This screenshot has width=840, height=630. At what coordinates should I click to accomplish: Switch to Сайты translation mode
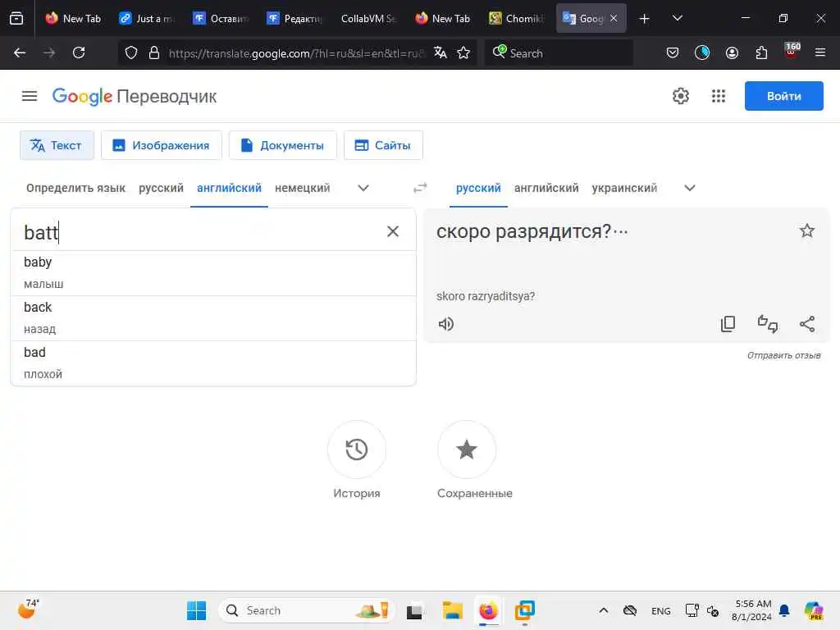click(383, 145)
